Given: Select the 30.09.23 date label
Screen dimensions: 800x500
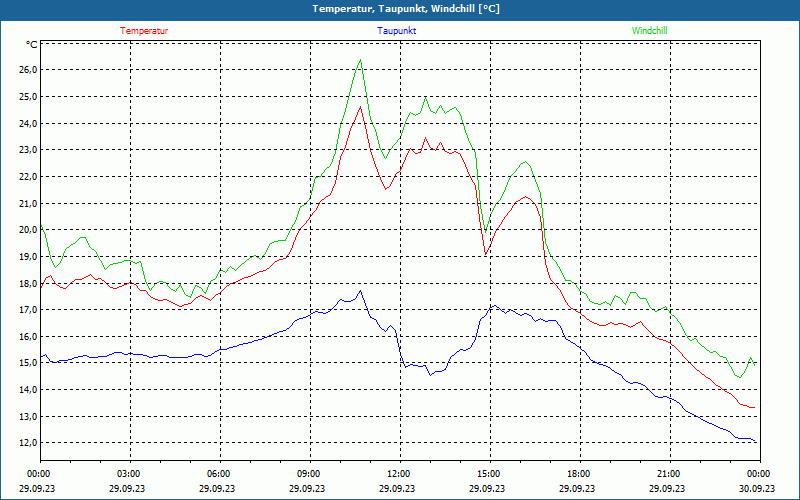Looking at the screenshot, I should coord(759,489).
